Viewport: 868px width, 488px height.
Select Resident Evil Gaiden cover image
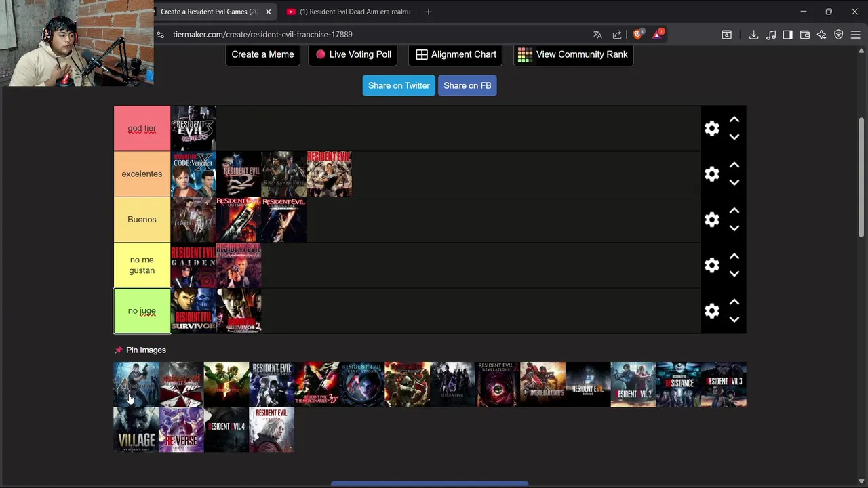[193, 265]
